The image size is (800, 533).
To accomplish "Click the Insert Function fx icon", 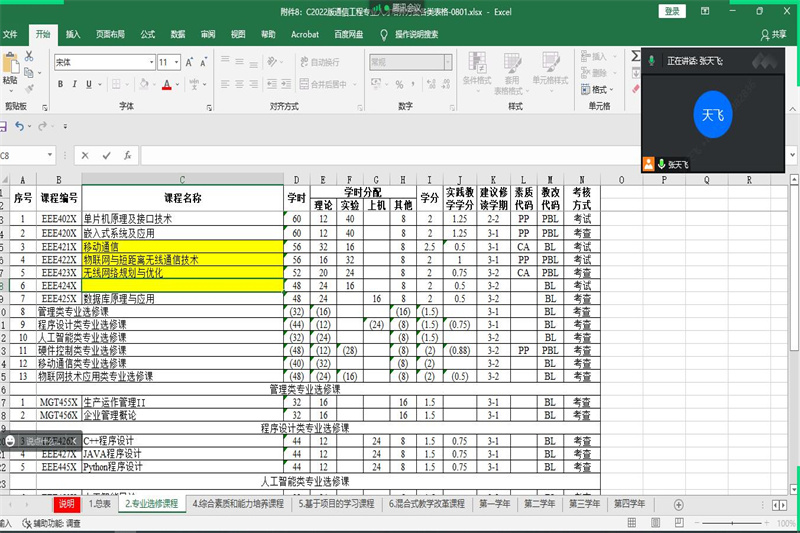I will tap(128, 156).
